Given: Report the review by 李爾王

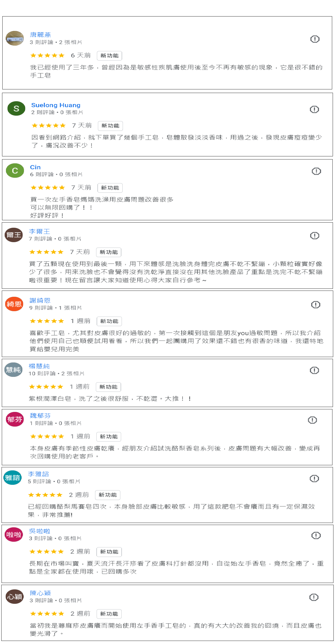Looking at the screenshot, I should (314, 236).
